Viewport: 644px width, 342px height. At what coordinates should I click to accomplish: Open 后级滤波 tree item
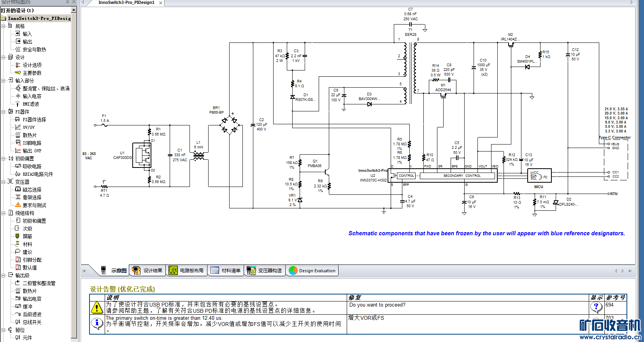(32, 314)
